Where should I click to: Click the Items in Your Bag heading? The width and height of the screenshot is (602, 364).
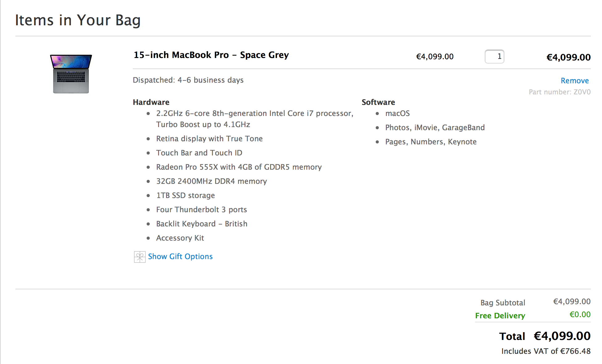click(78, 20)
